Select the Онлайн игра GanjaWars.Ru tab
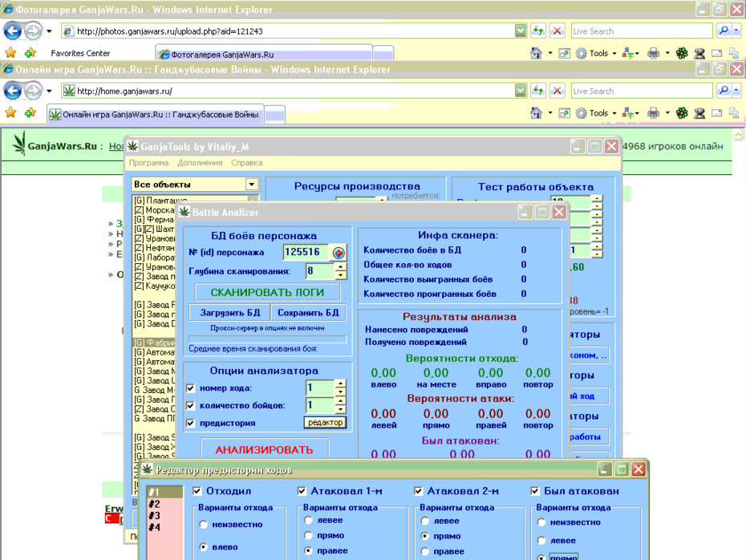The width and height of the screenshot is (746, 560). pos(155,115)
